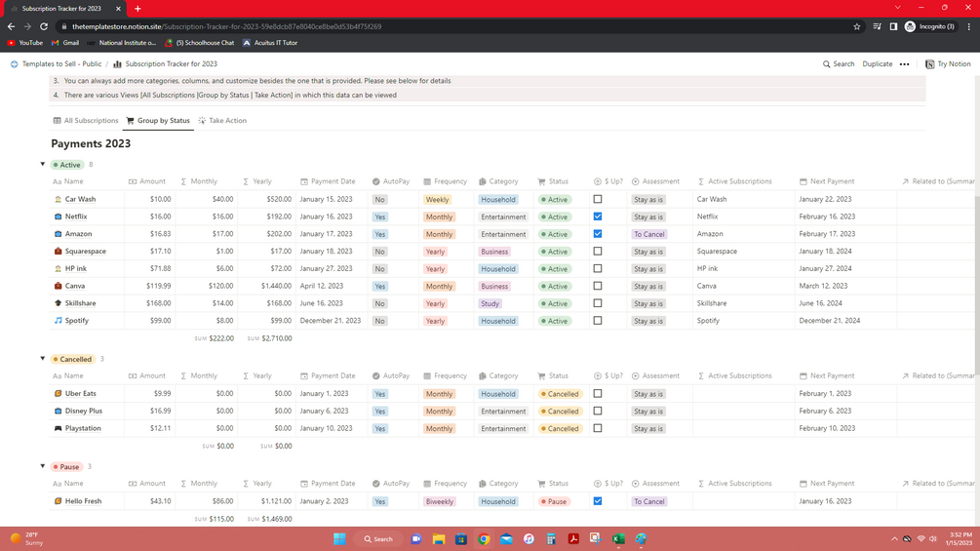Open Windows Start menu
This screenshot has height=551, width=980.
click(x=339, y=539)
